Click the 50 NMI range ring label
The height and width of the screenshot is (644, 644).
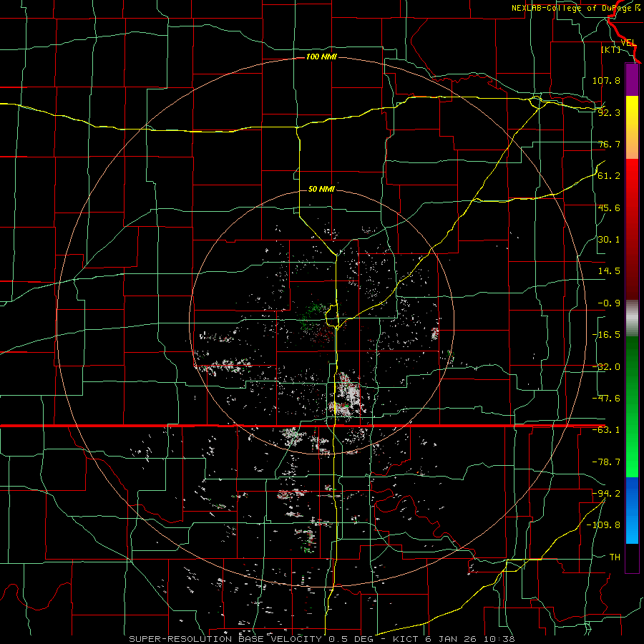pos(321,189)
